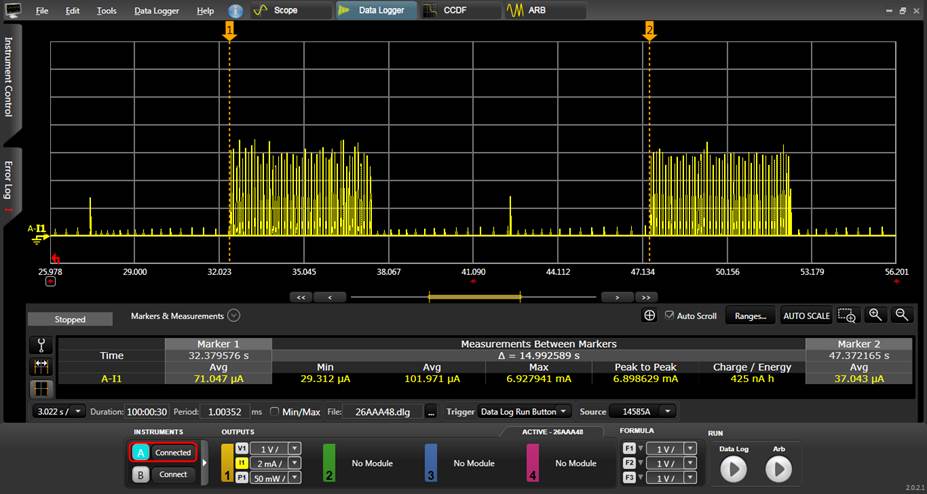Select marker 2 flag on the graph
This screenshot has height=494, width=927.
click(650, 31)
